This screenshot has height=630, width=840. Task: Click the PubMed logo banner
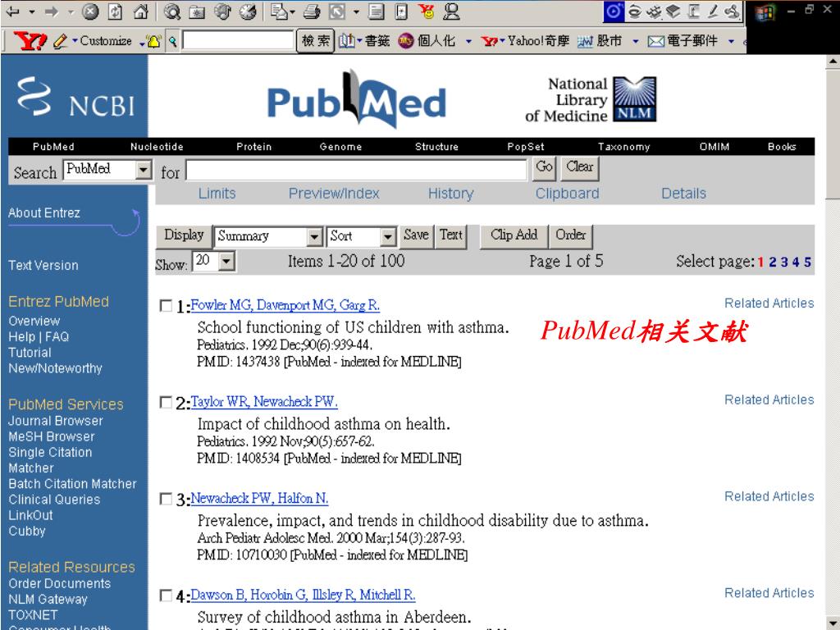356,99
